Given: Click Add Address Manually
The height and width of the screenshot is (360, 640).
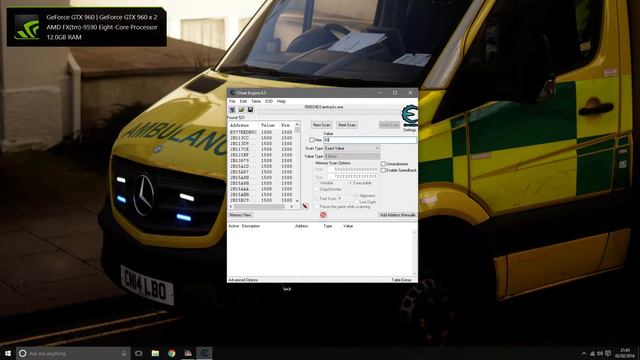Looking at the screenshot, I should [x=397, y=215].
